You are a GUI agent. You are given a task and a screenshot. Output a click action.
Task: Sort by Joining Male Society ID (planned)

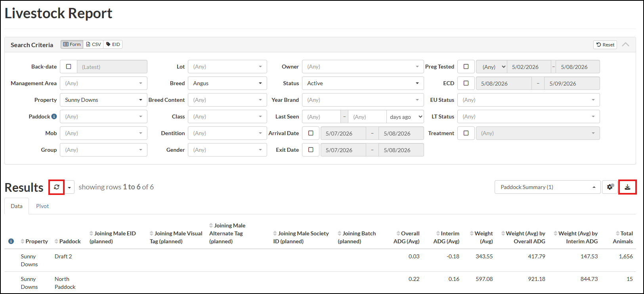click(301, 237)
